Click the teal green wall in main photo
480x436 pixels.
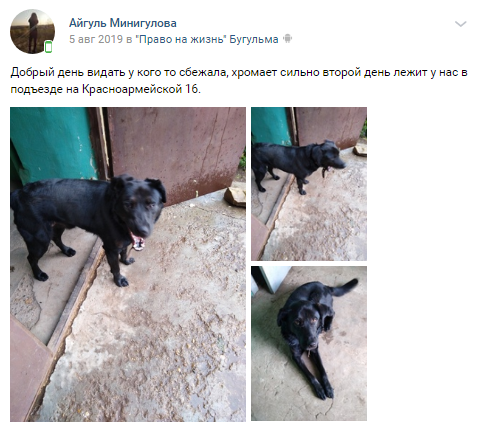[50, 145]
